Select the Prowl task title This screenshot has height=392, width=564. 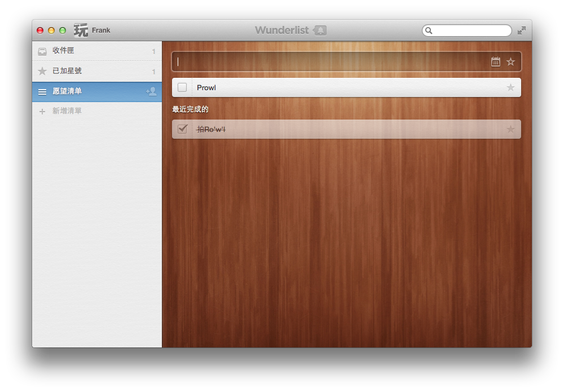coord(206,88)
